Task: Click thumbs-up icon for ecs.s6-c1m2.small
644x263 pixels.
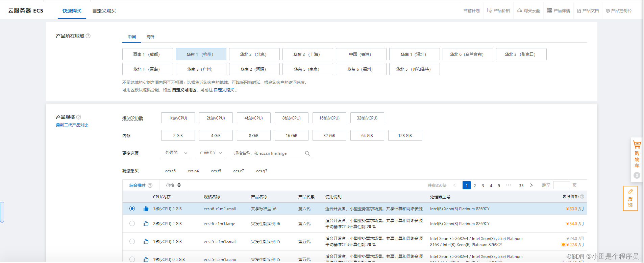Action: (146, 209)
